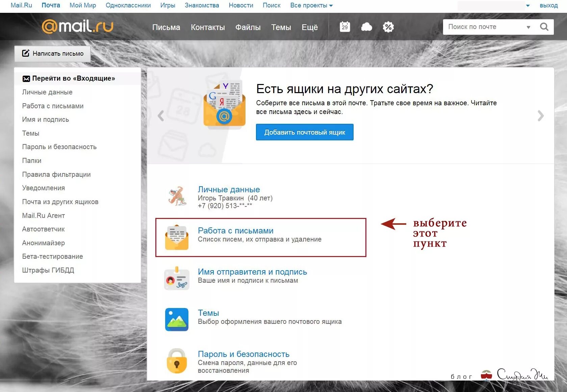Click the ID badge icon for sender name

pyautogui.click(x=177, y=279)
